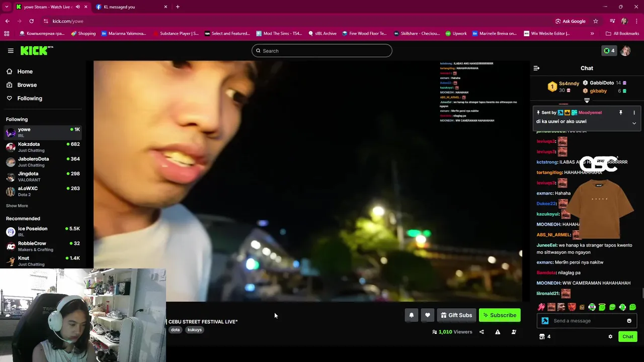Click the address bar URL
The image size is (644, 362).
[68, 21]
